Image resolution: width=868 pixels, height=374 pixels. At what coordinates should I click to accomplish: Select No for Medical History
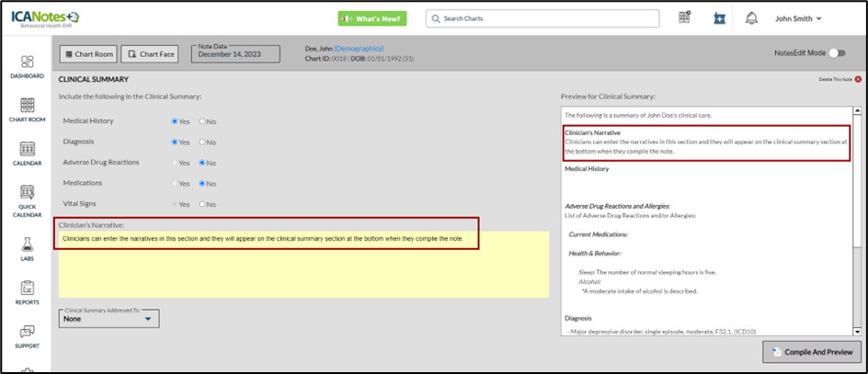pos(202,121)
